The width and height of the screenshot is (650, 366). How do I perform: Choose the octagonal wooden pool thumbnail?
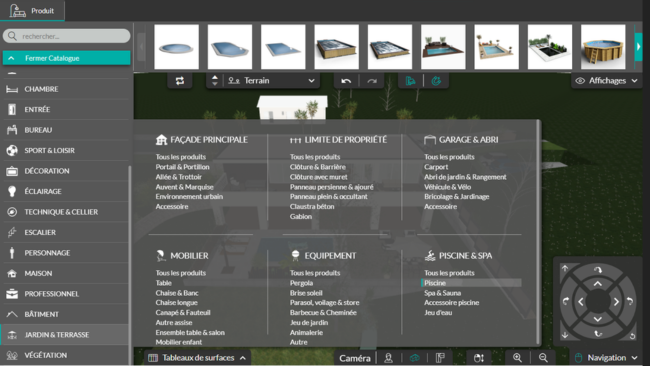[603, 47]
